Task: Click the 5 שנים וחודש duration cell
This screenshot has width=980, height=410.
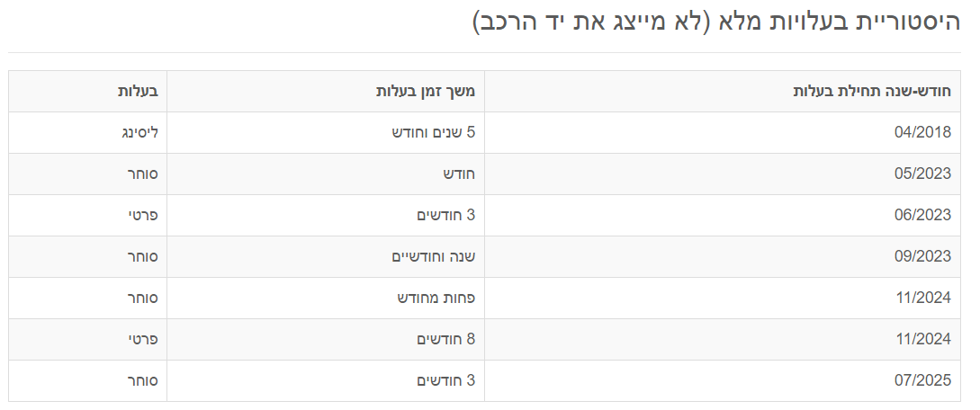Action: (433, 133)
